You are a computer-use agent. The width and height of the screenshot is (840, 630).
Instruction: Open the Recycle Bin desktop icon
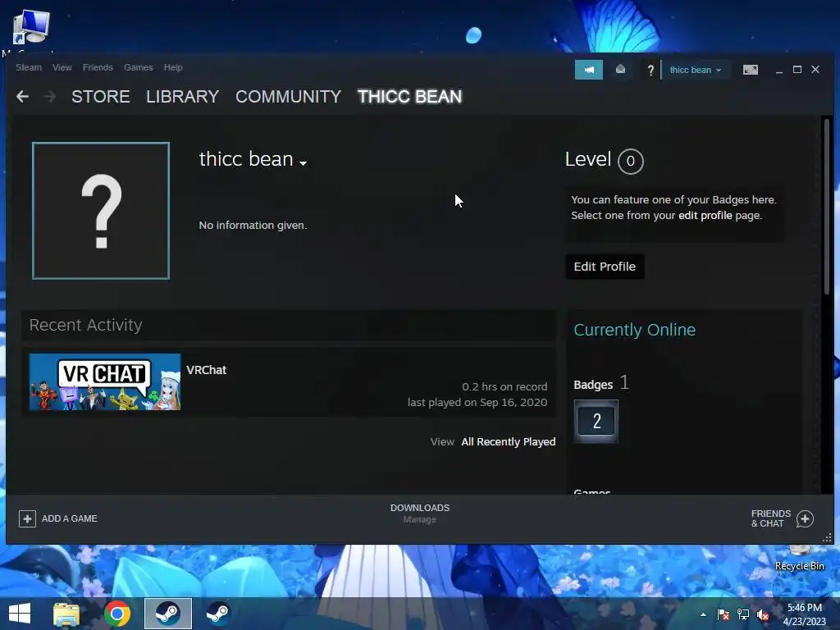tap(799, 558)
